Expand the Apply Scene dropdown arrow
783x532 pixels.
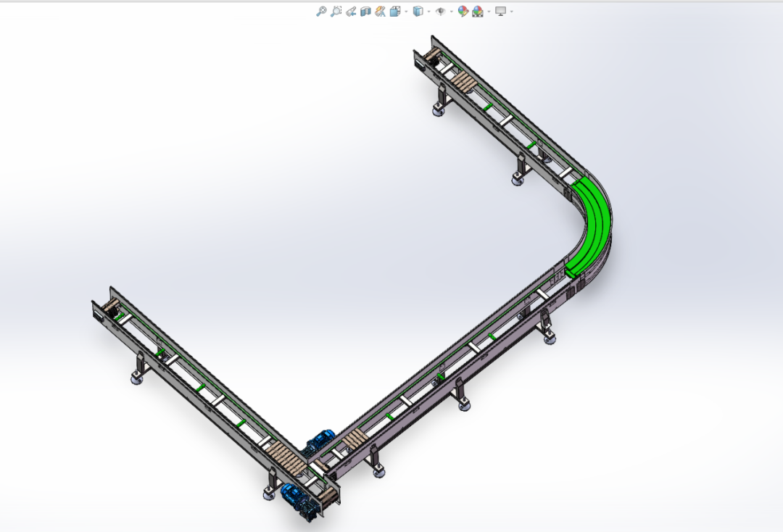click(489, 12)
